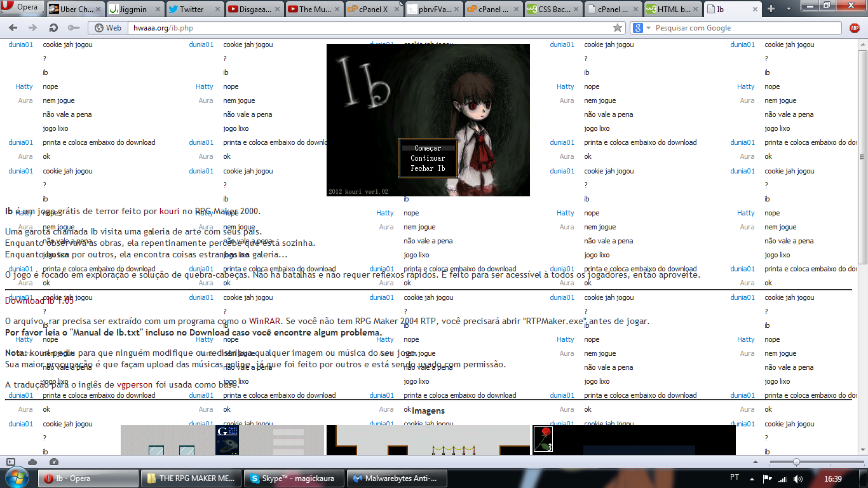868x488 pixels.
Task: Switch to the Disgaea... YouTube tab
Action: coord(255,9)
